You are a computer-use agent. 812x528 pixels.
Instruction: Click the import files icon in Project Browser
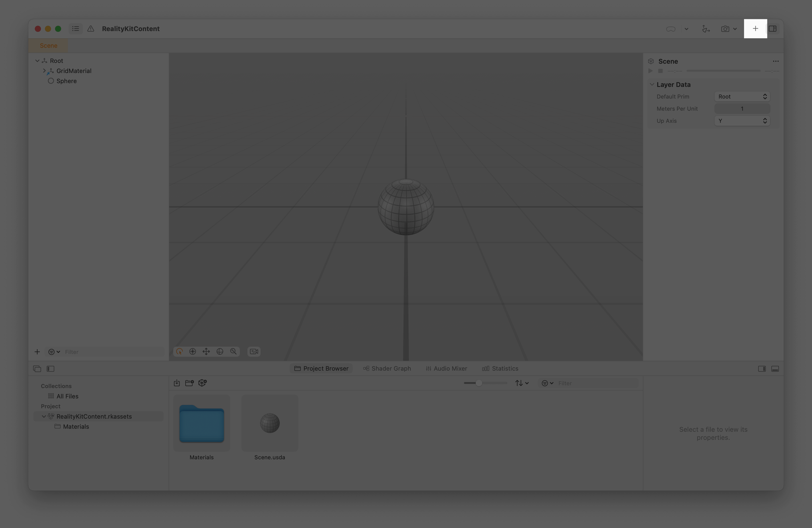click(177, 383)
